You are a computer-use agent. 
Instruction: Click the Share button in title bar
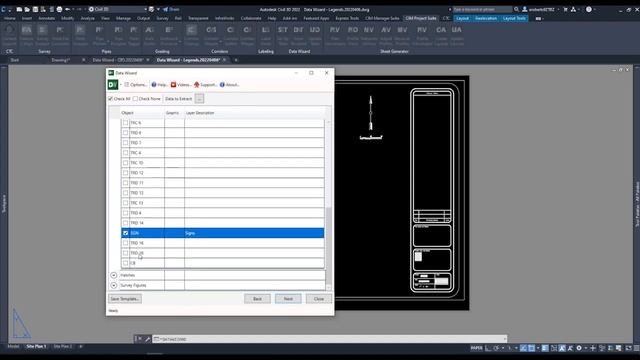(x=171, y=9)
